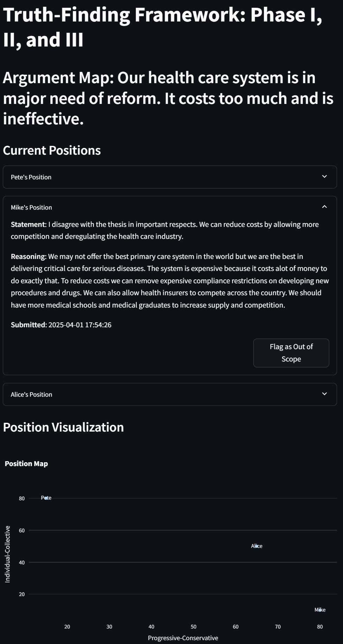Click the Truth-Finding Framework main title

(163, 27)
